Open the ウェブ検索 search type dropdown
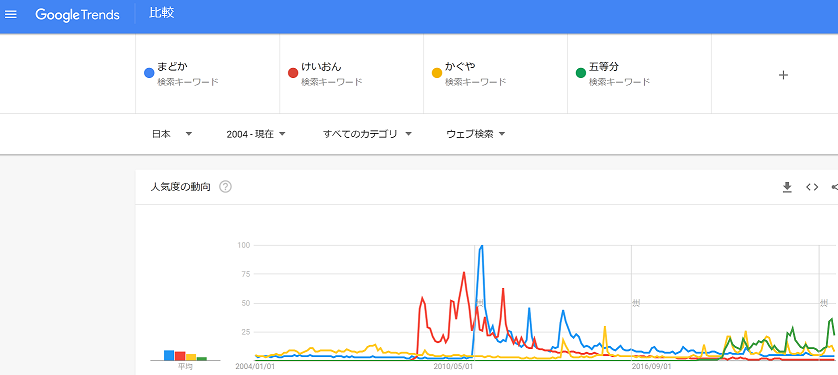Image resolution: width=838 pixels, height=375 pixels. [x=476, y=134]
